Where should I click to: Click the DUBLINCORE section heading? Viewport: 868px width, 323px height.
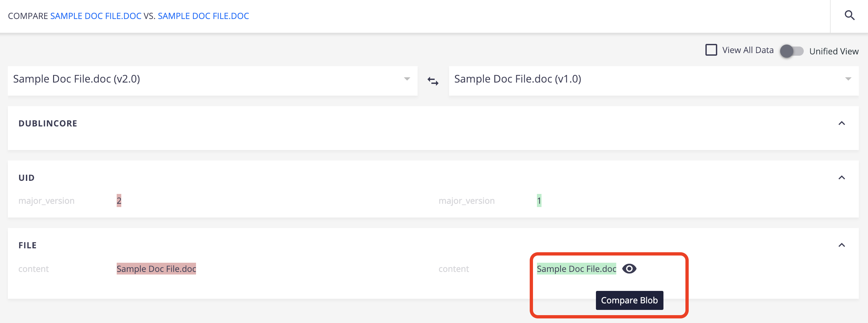(48, 123)
